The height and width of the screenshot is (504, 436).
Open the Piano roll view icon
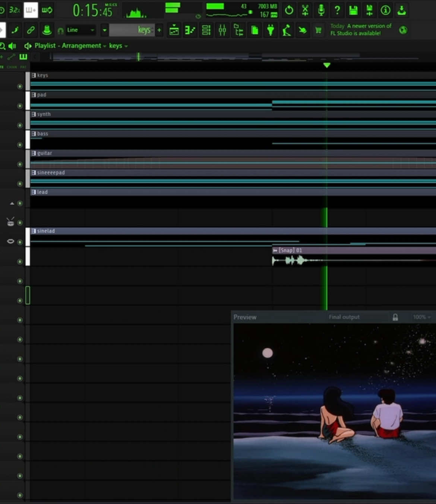(190, 30)
